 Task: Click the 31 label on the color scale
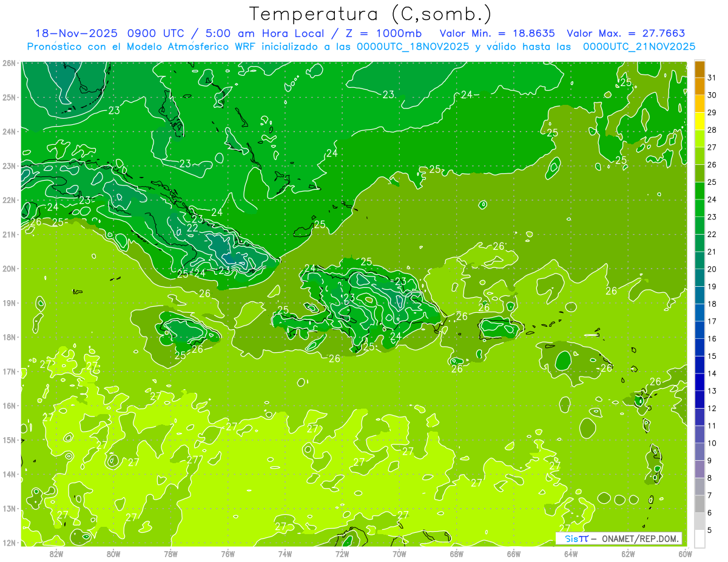[712, 78]
